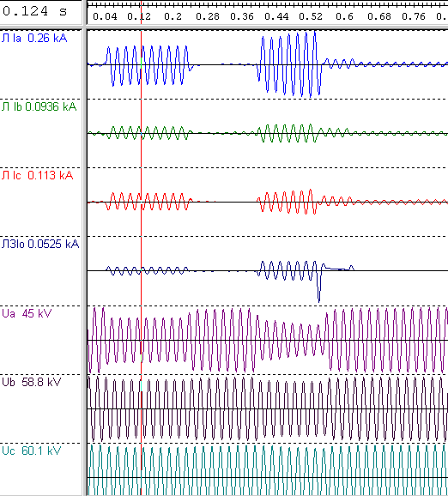Click the 0.76 mark on the time ruler

413,16
